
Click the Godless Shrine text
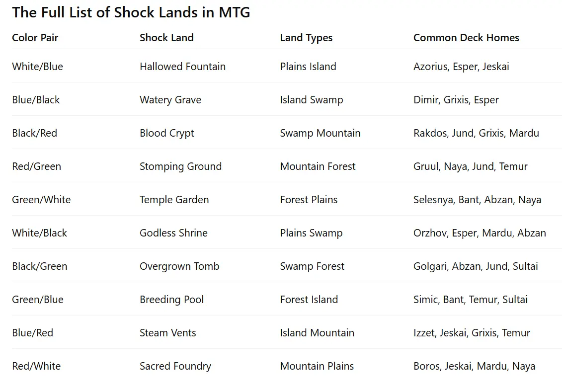tap(173, 233)
